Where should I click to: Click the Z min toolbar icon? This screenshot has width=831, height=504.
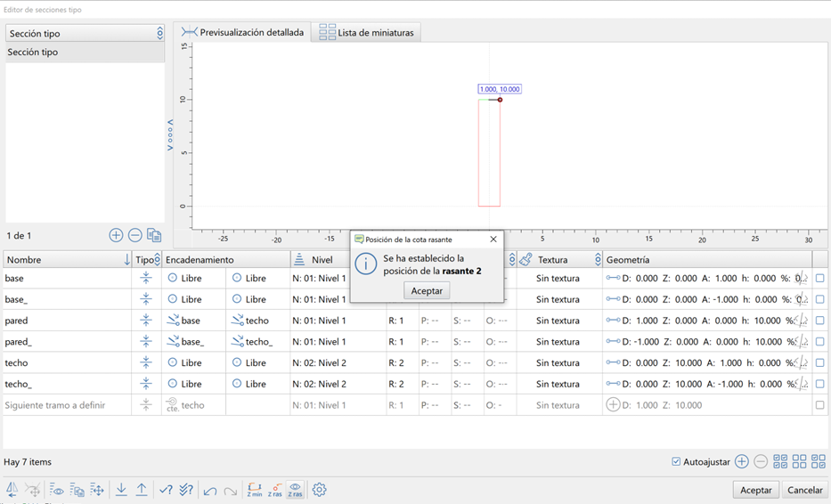point(254,490)
